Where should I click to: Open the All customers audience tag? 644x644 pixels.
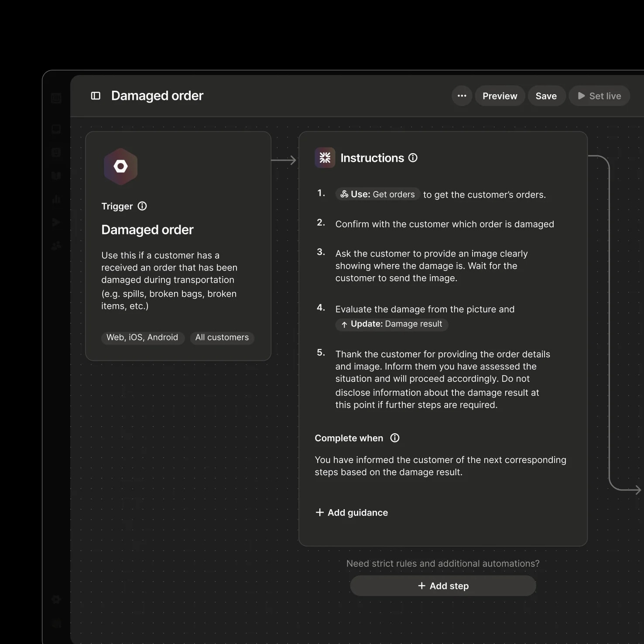[x=222, y=338]
